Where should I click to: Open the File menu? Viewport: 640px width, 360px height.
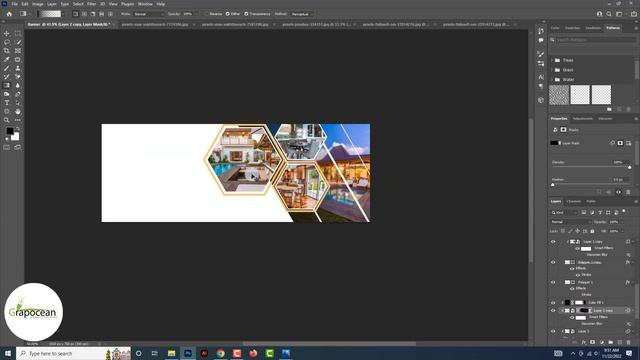tap(14, 4)
